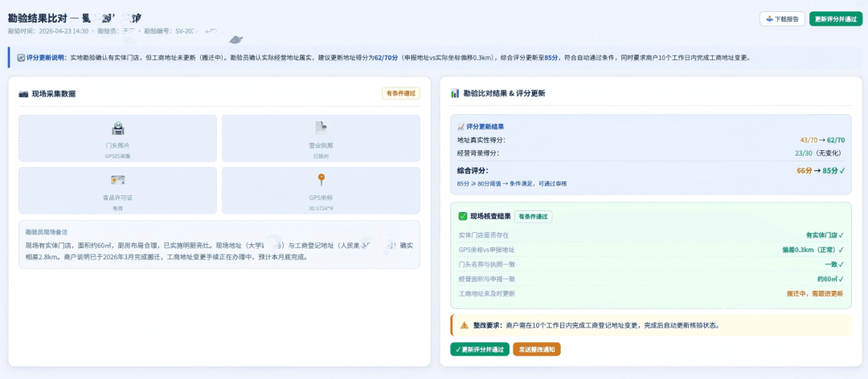The height and width of the screenshot is (379, 868).
Task: Click the 偏差0.3km（正常）value
Action: tap(813, 250)
